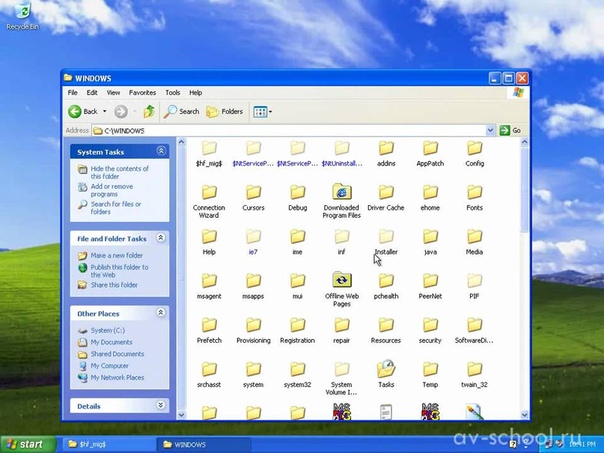
Task: Select Downloaded Program Files folder
Action: [342, 201]
